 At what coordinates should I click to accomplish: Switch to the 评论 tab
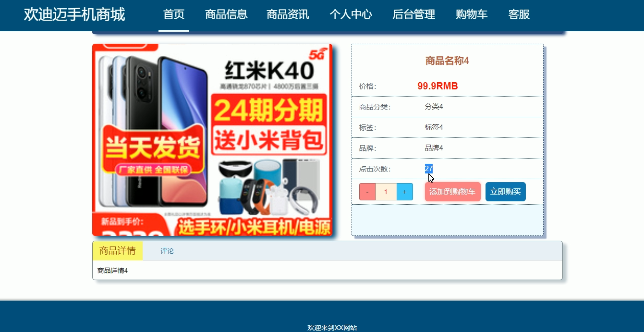point(167,251)
